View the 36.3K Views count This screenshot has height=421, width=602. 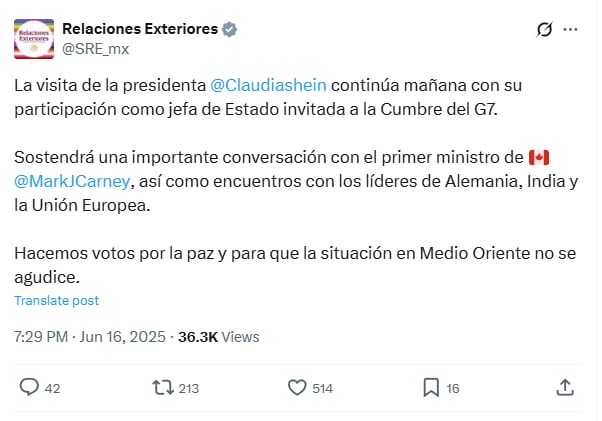coord(218,337)
